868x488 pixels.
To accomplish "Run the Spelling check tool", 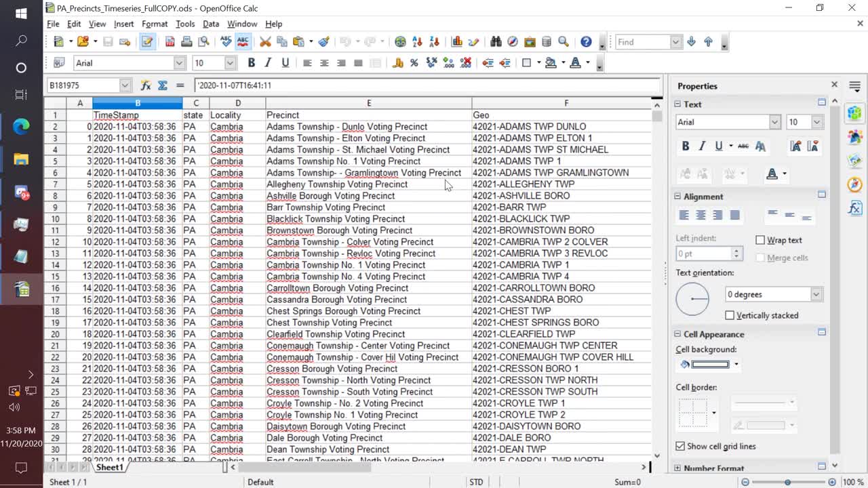I will [x=226, y=42].
